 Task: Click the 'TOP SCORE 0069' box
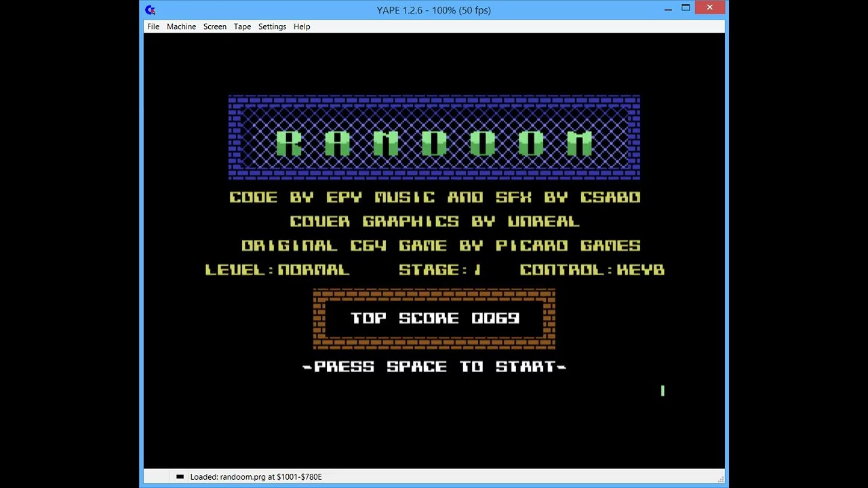point(434,319)
